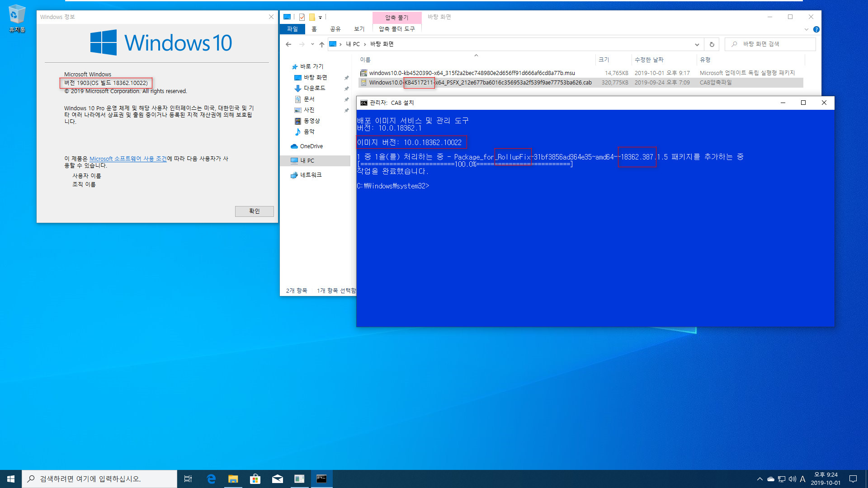Sort by 크기 column header

coord(613,60)
